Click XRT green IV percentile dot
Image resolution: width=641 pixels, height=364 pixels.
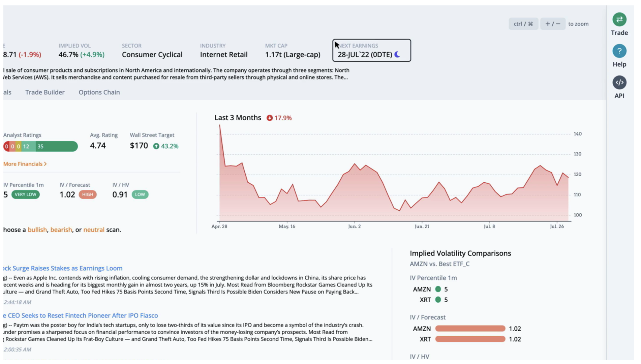click(438, 300)
